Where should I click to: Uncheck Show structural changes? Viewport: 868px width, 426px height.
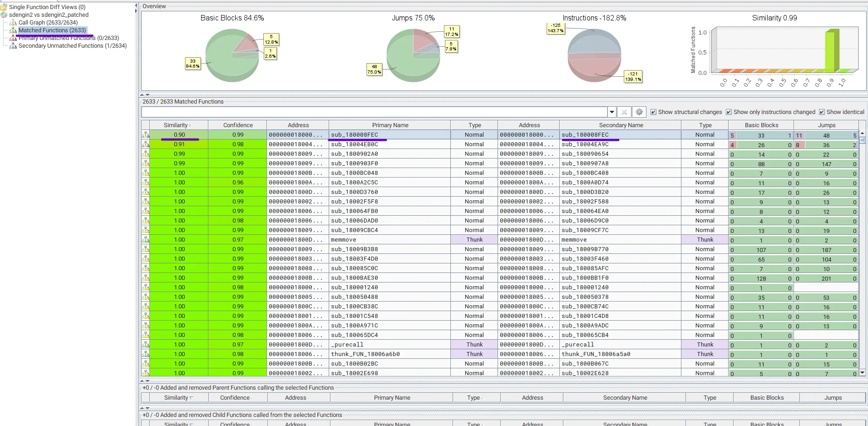[653, 112]
